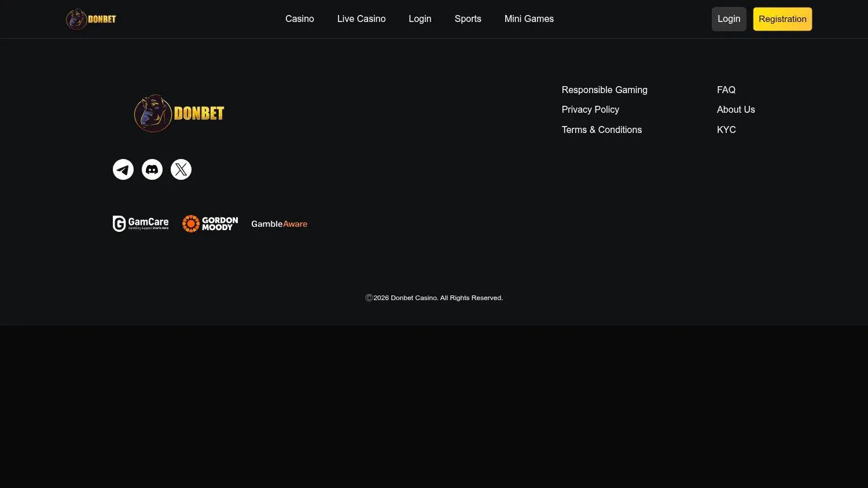The width and height of the screenshot is (868, 488).
Task: Click the Gordon Moody logo
Action: pos(210,224)
